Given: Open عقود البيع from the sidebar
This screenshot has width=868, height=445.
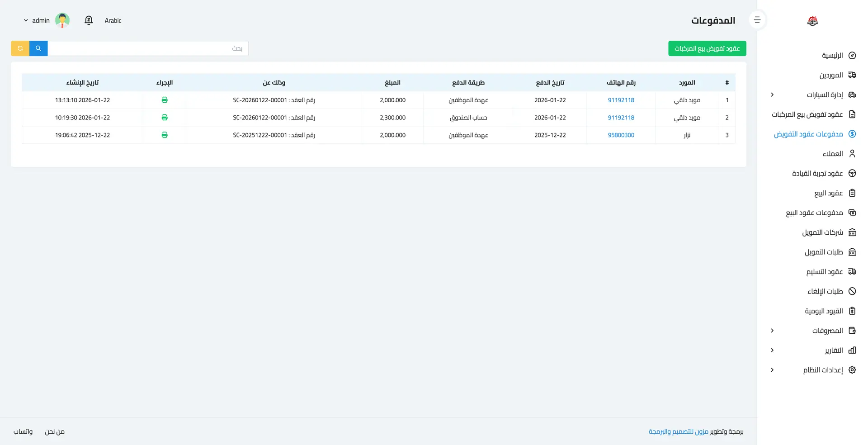Looking at the screenshot, I should click(x=828, y=193).
